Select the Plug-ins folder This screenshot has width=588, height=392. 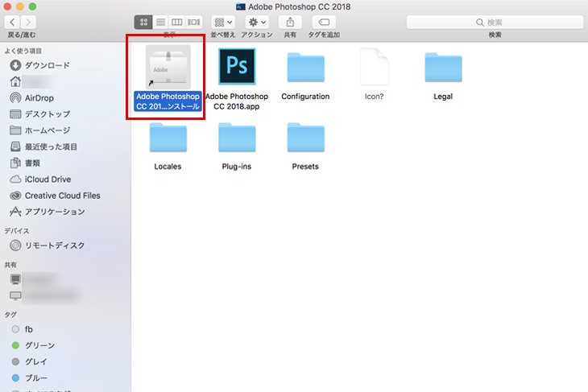(237, 138)
